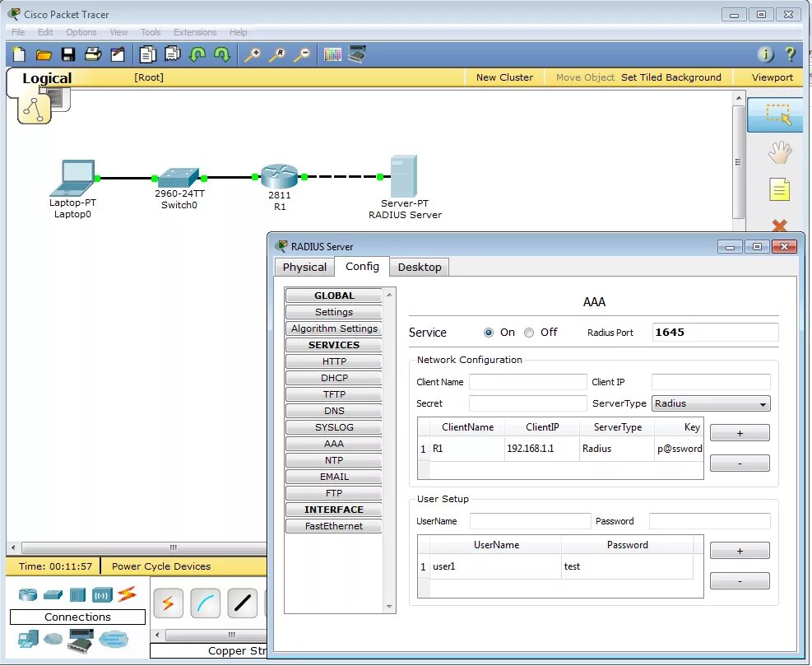The width and height of the screenshot is (812, 666).
Task: Click workspace horizontal scrollbar left arrow
Action: tap(13, 547)
